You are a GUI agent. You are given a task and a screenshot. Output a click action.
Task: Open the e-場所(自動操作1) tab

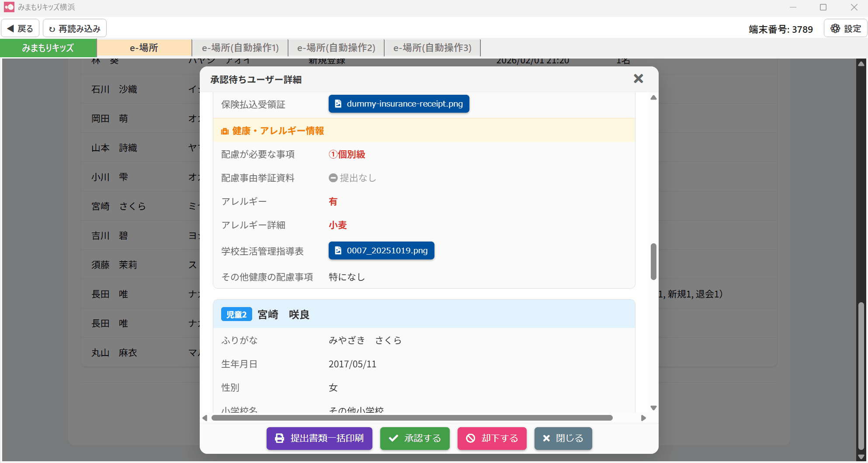(240, 48)
